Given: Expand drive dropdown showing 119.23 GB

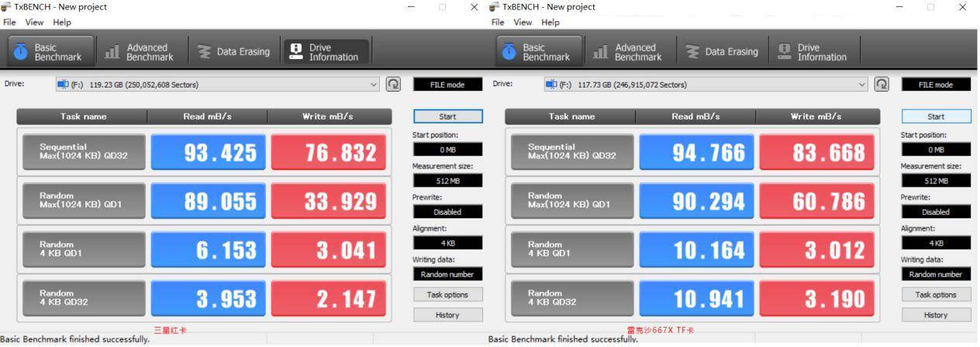Looking at the screenshot, I should 218,85.
